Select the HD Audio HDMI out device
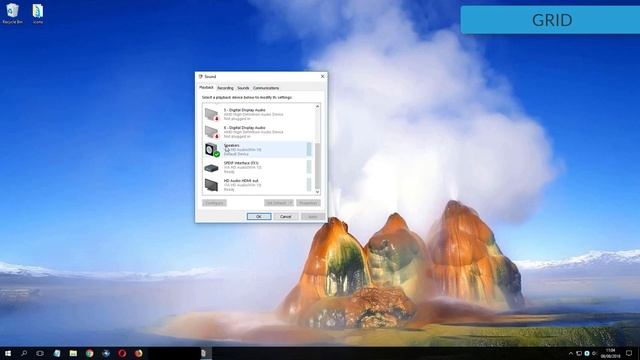The image size is (640, 360). click(x=258, y=184)
